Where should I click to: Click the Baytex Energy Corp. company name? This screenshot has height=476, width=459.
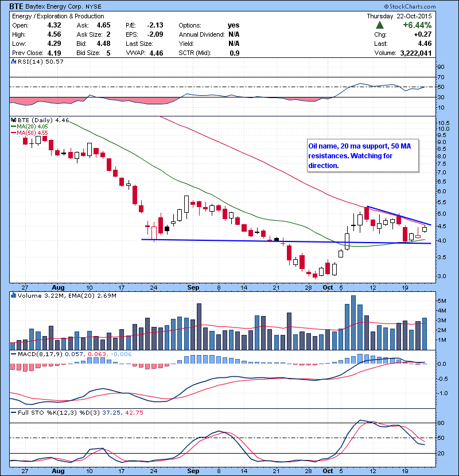pos(54,6)
